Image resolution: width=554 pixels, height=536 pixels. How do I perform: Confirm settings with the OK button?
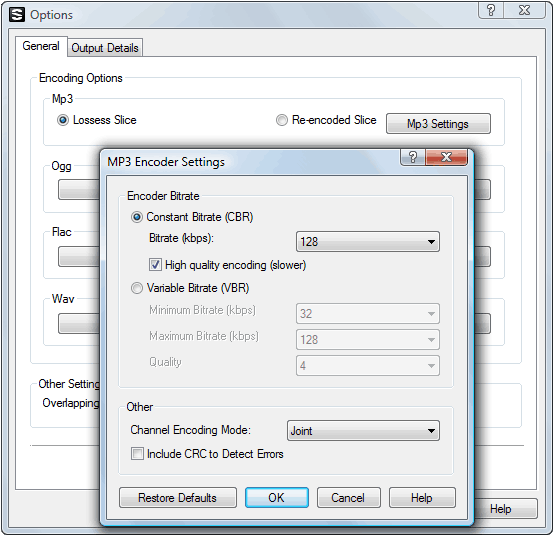(x=277, y=497)
